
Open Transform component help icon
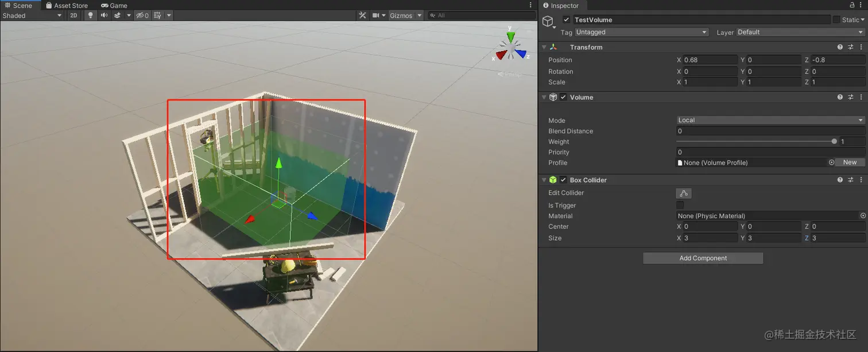pos(840,47)
